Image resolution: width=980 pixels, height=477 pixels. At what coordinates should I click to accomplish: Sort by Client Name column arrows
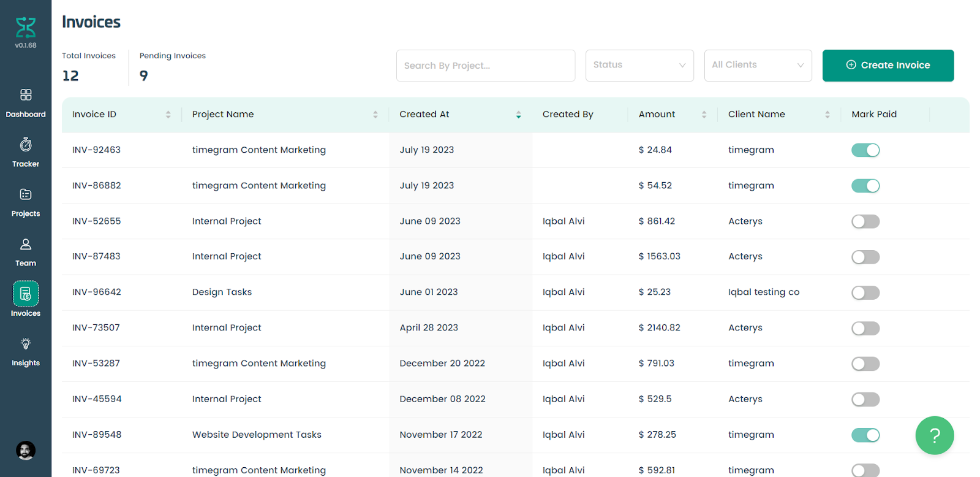pos(827,115)
